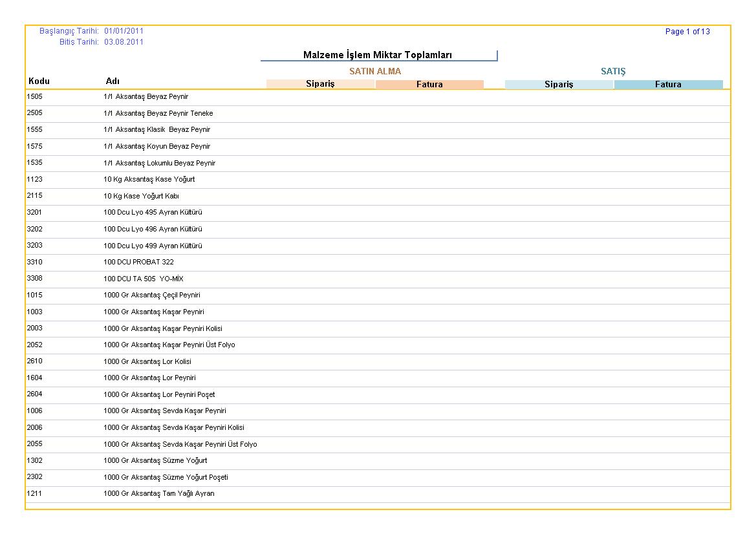
Task: Select code 1604
Action: (35, 378)
